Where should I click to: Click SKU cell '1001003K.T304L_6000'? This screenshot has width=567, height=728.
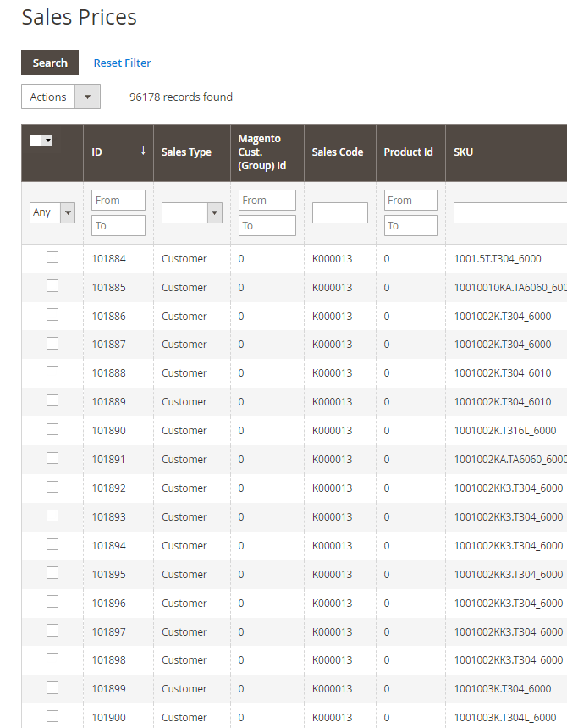(505, 717)
